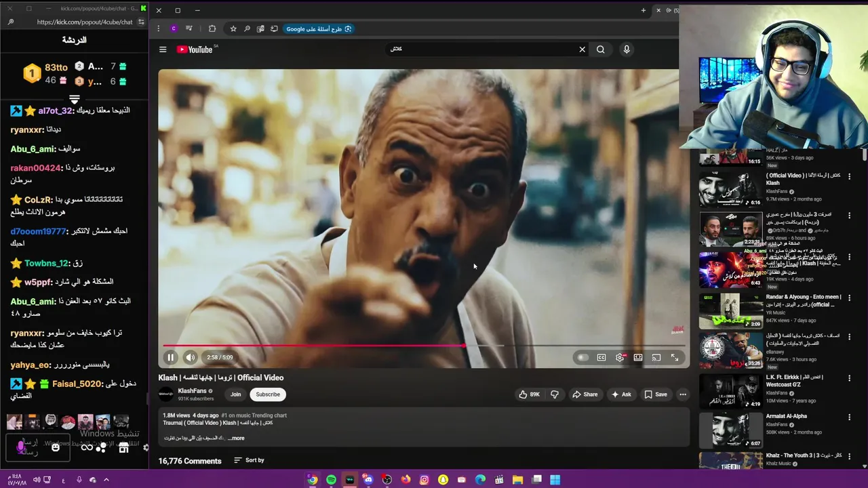Viewport: 868px width, 488px height.
Task: Click the YouTube search magnifier button
Action: tap(600, 49)
